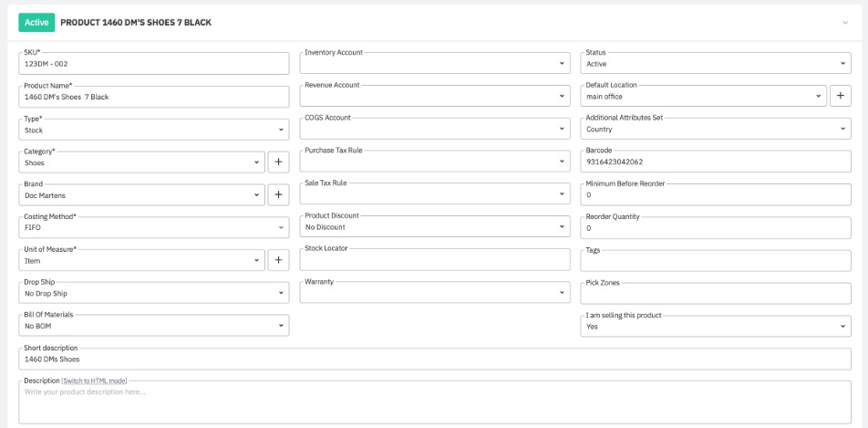The image size is (868, 428).
Task: Open the Type dropdown
Action: [x=153, y=130]
